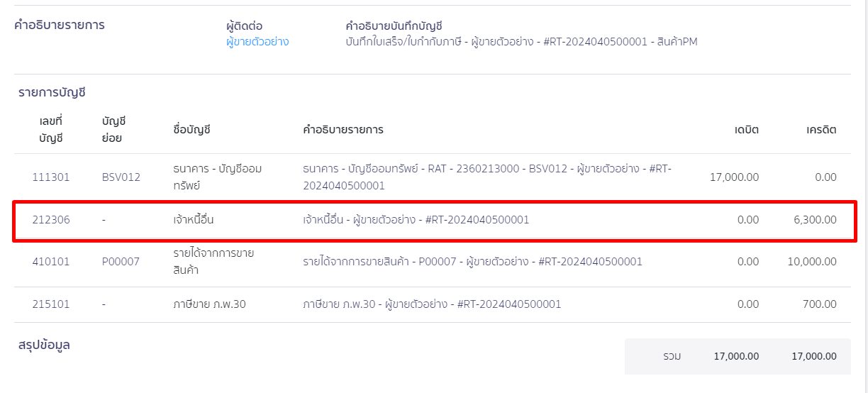
Task: Open account number 410101
Action: [51, 262]
